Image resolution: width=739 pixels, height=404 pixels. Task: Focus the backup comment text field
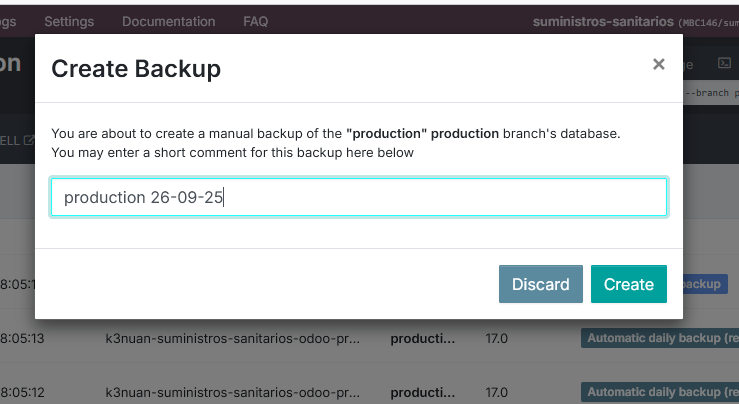pos(359,197)
